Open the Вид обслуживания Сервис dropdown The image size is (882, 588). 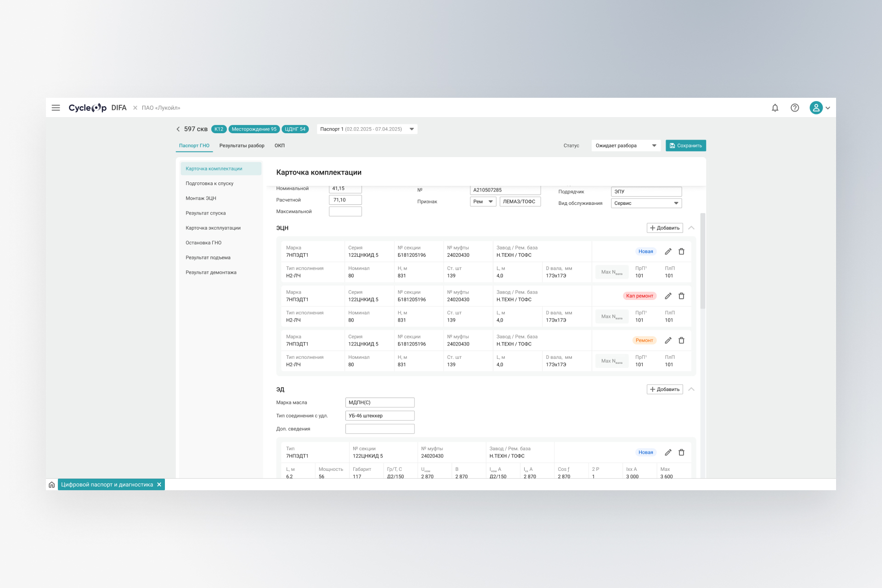pyautogui.click(x=646, y=204)
